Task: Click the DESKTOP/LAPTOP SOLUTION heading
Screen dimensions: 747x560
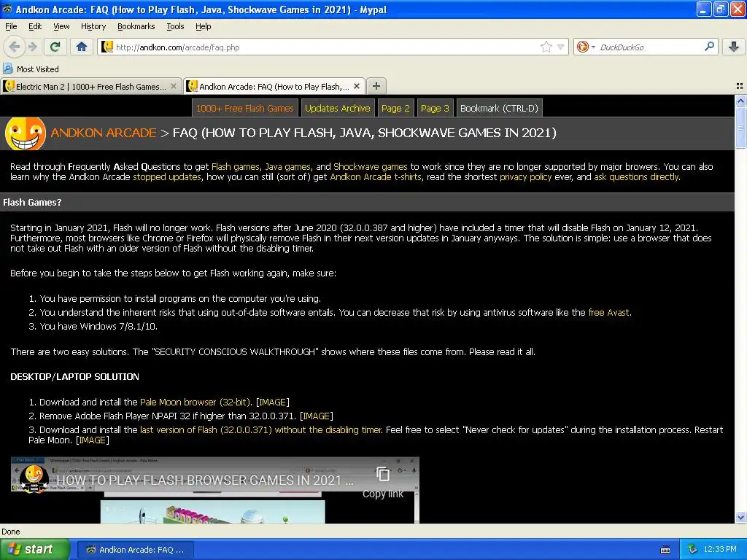Action: 75,377
